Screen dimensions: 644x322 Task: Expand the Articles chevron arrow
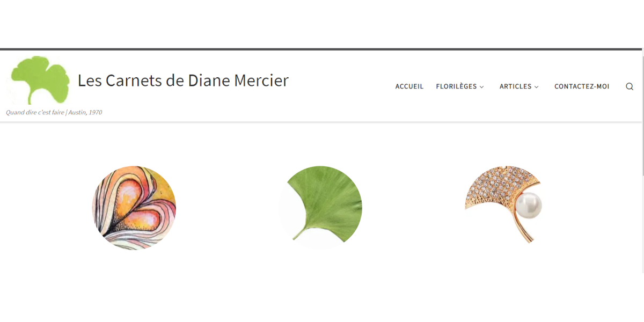(x=536, y=87)
